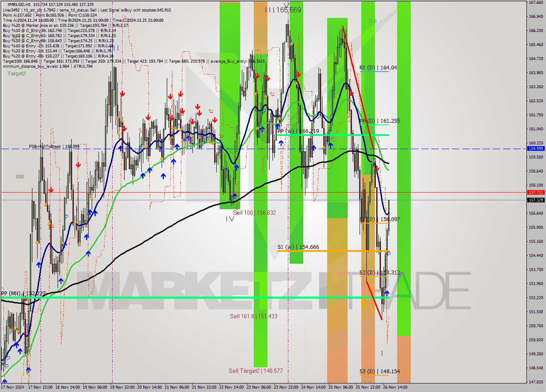Screen dimensions: 546x392
Task: Select the 23 Nov 22:00 time label
Action: pyautogui.click(x=286, y=388)
